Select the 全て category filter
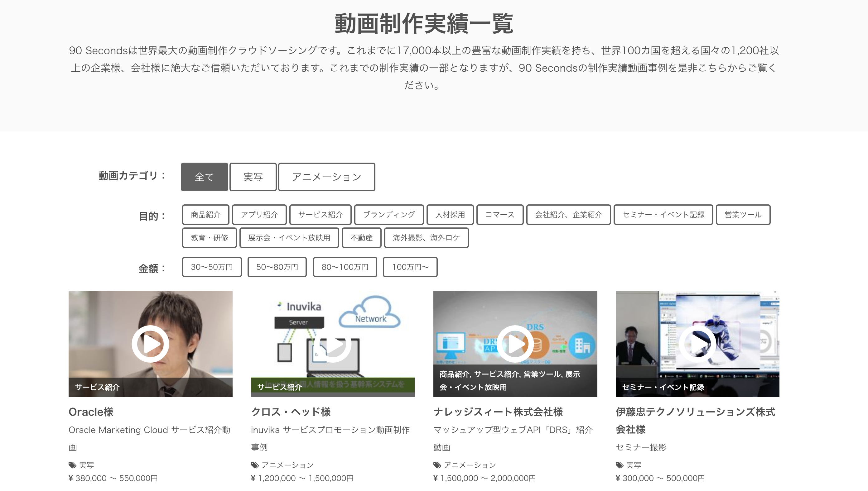The image size is (868, 491). click(204, 177)
